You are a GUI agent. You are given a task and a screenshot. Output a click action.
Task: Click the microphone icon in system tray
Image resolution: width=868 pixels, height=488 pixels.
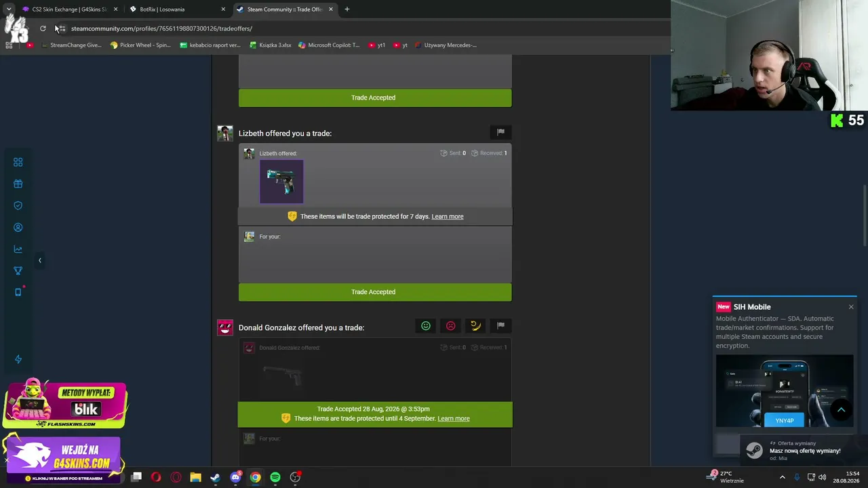pyautogui.click(x=797, y=477)
